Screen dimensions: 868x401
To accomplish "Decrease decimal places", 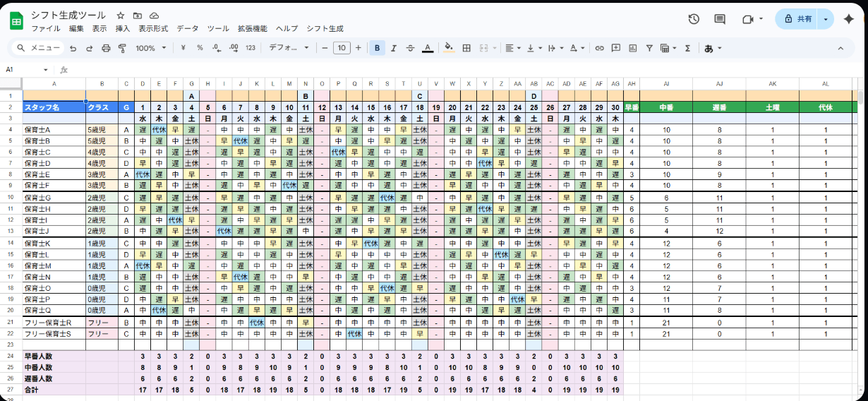I will click(x=216, y=48).
